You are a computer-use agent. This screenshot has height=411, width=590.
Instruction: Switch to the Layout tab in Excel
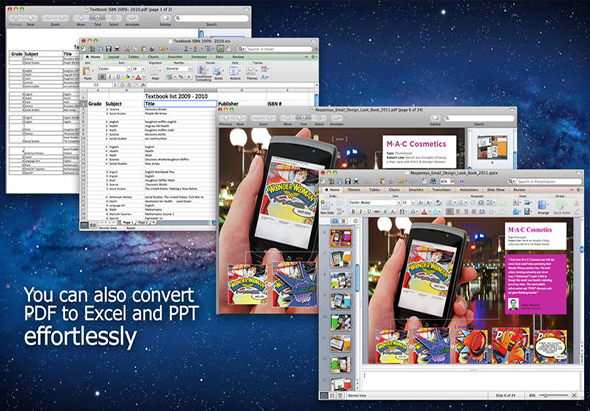(x=113, y=57)
